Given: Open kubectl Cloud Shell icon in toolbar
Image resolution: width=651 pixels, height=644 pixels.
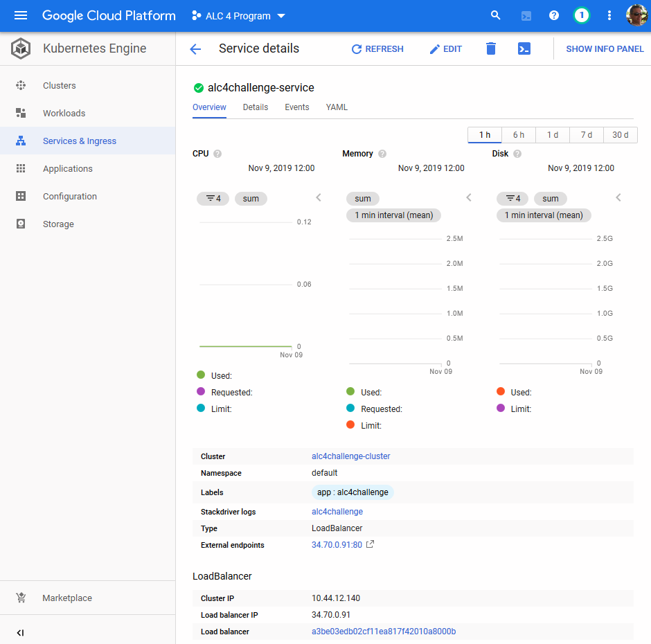Looking at the screenshot, I should pyautogui.click(x=524, y=48).
